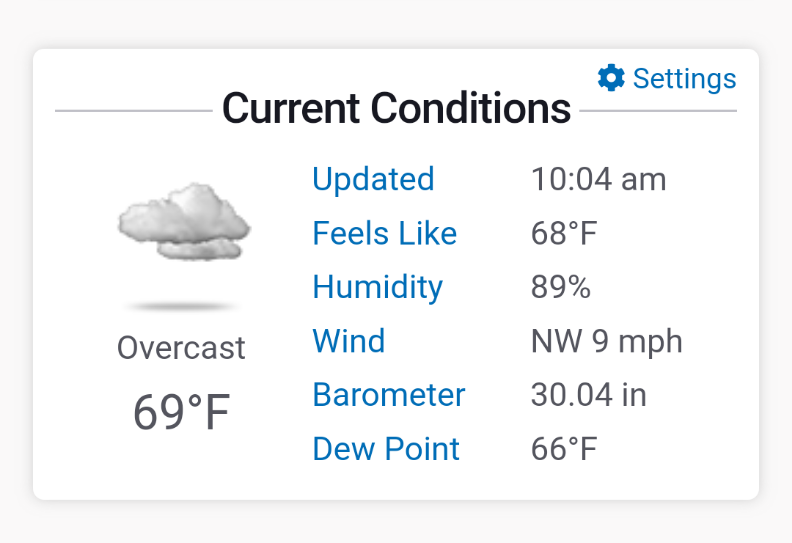Click the overcast cloud weather icon
This screenshot has width=792, height=543.
click(184, 222)
